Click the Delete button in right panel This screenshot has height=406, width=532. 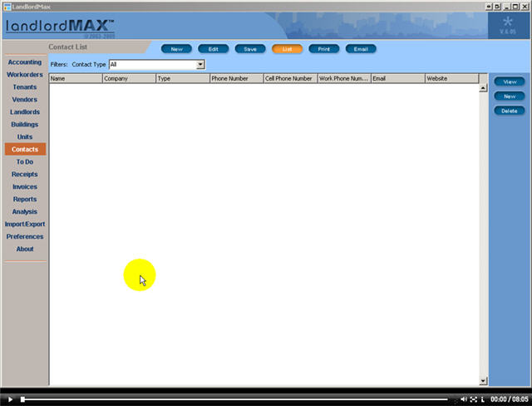(510, 111)
